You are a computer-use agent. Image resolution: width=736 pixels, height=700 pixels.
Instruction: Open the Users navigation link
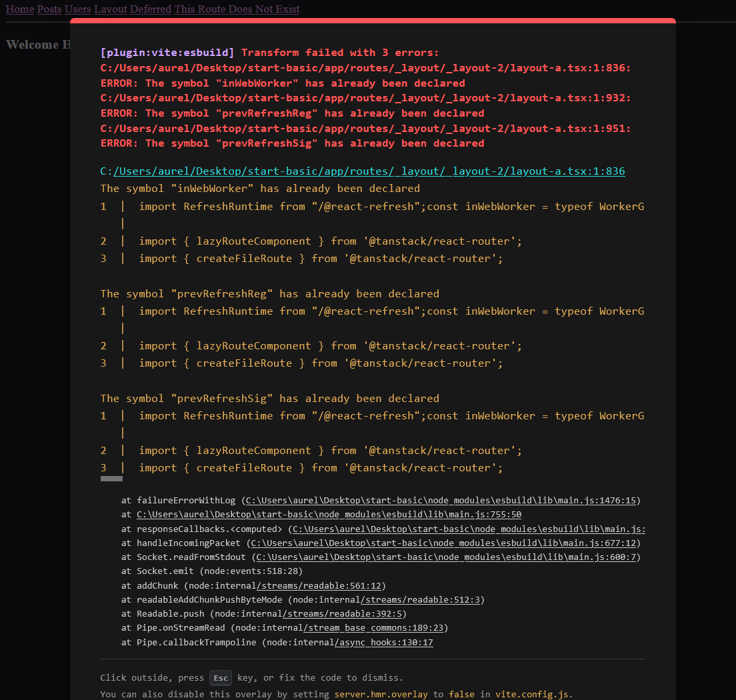click(x=78, y=9)
